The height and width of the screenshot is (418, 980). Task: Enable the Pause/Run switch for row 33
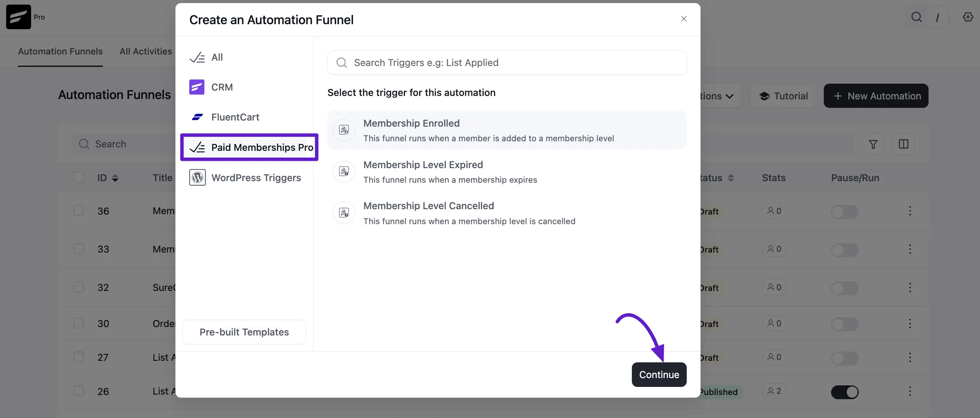(844, 250)
